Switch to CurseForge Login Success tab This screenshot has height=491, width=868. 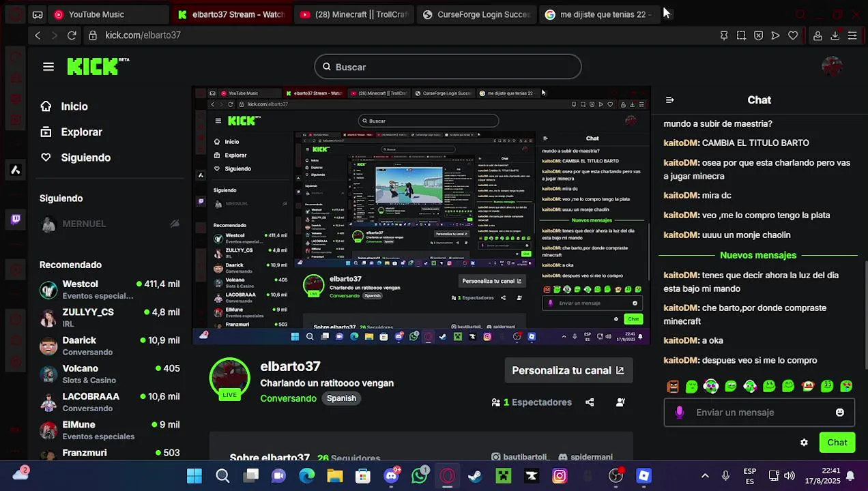pos(476,14)
